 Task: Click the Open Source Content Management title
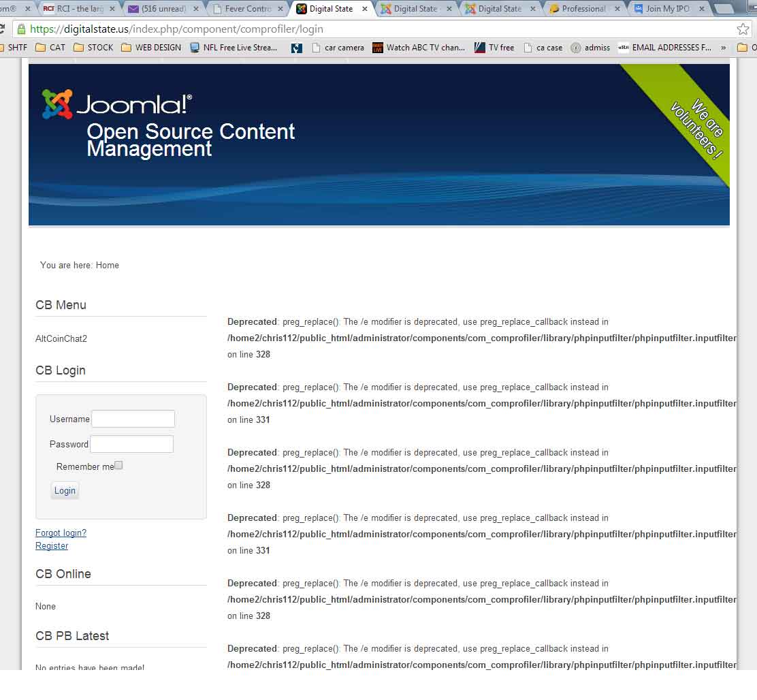coord(191,140)
